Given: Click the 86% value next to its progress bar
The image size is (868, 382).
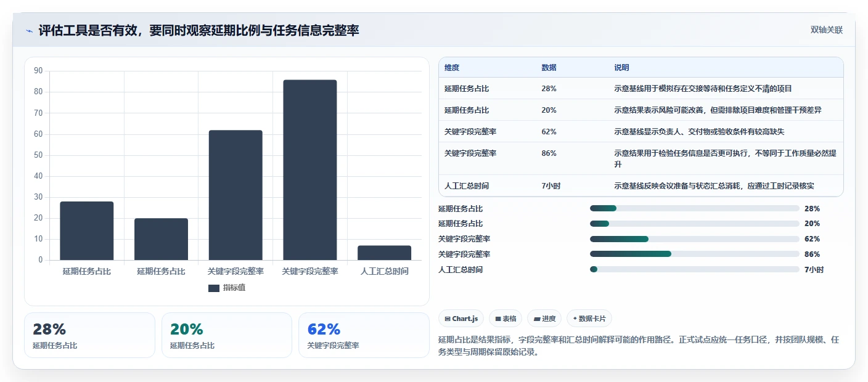Looking at the screenshot, I should coord(812,254).
